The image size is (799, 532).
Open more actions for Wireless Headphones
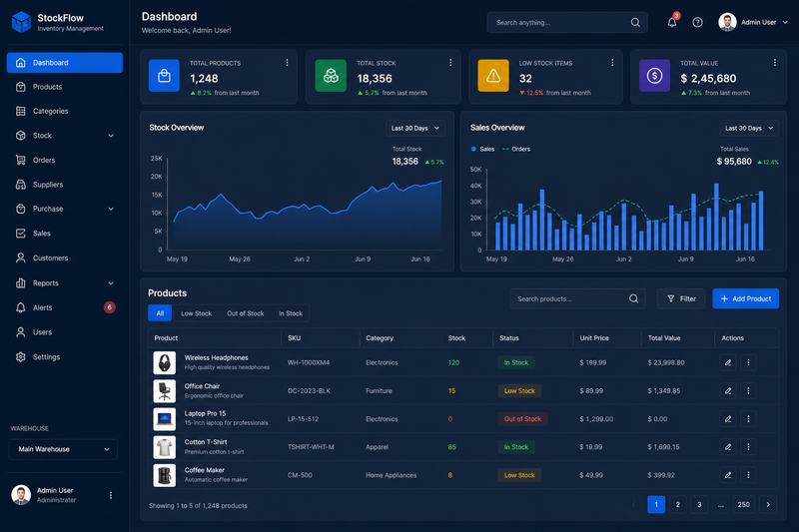[748, 362]
